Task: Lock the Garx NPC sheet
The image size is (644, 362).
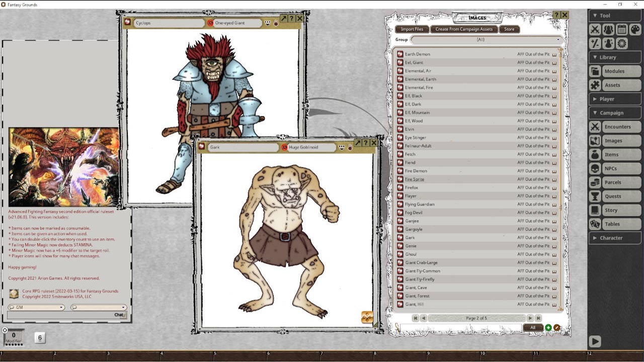Action: (350, 148)
